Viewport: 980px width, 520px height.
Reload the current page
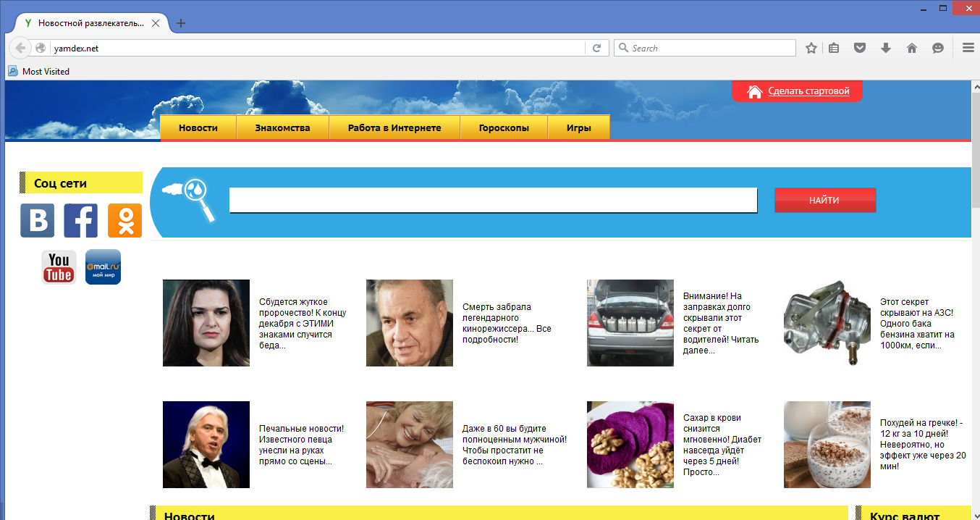(x=597, y=48)
